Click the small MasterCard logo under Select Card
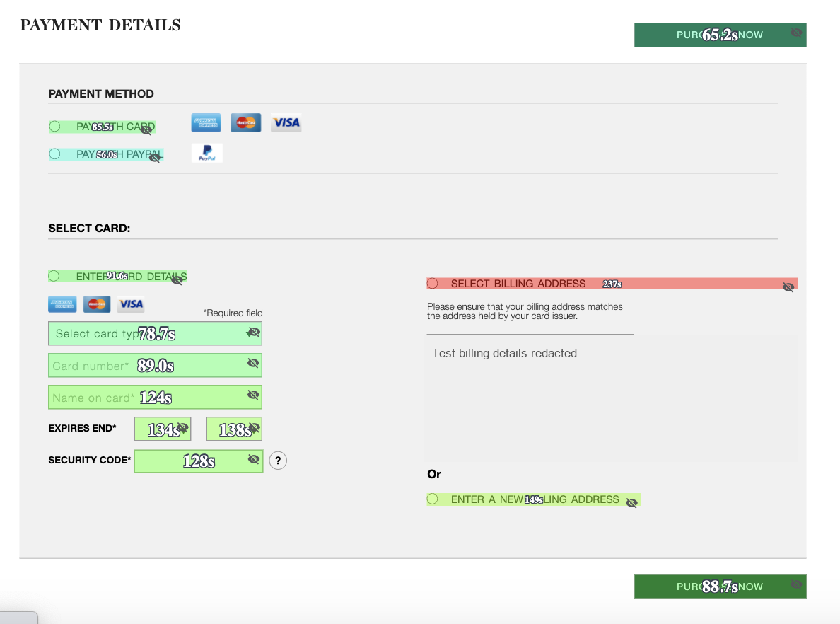Viewport: 840px width, 624px height. (96, 304)
